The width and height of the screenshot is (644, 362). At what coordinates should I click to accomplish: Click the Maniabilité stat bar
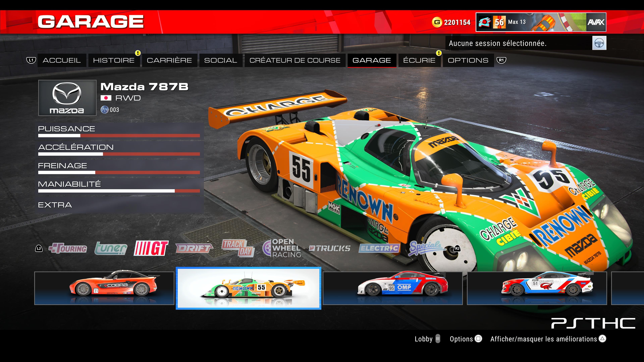coord(119,191)
